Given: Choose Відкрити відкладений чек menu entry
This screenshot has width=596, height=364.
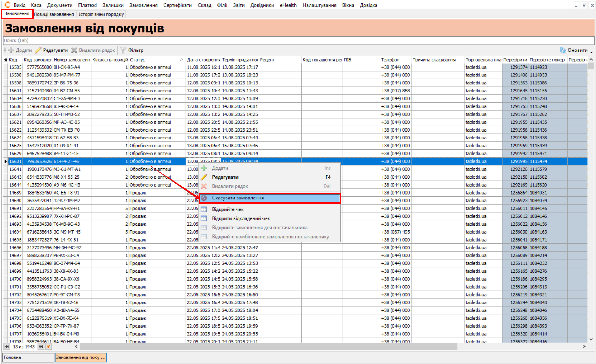Looking at the screenshot, I should point(241,218).
